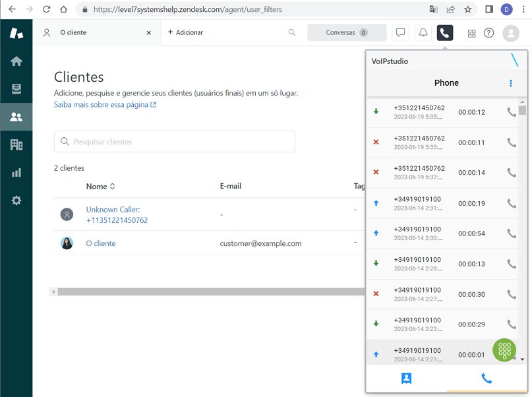Open the Zendesk apps grid icon

(471, 33)
